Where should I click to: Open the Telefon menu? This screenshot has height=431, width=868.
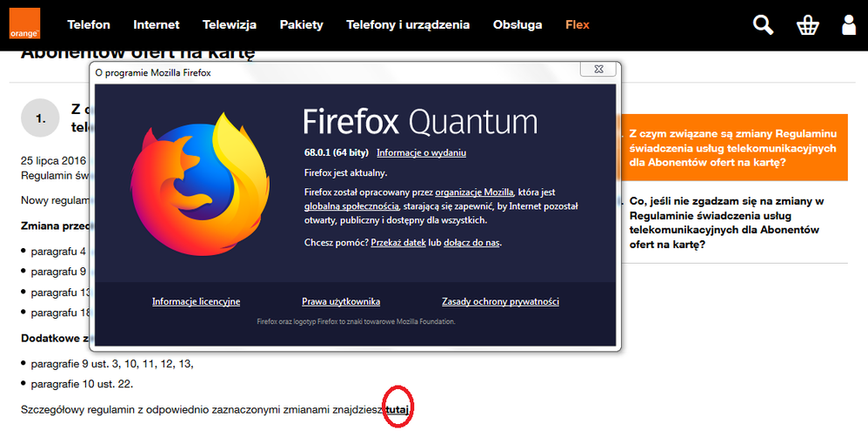89,25
